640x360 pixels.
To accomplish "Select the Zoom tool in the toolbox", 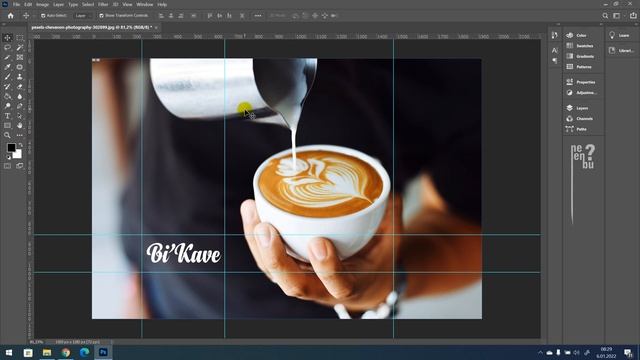I will pyautogui.click(x=7, y=135).
